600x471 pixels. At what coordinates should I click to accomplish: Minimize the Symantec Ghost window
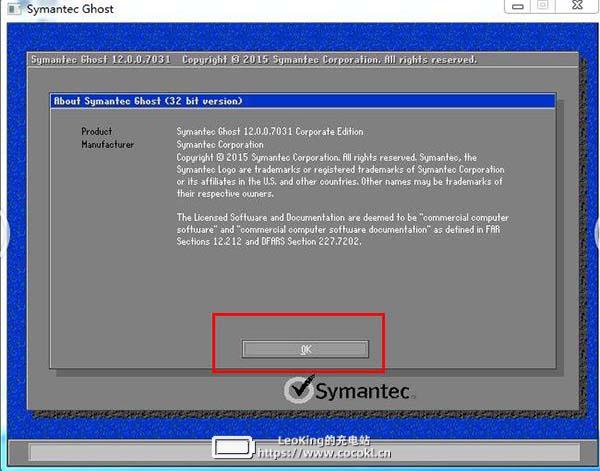(518, 6)
